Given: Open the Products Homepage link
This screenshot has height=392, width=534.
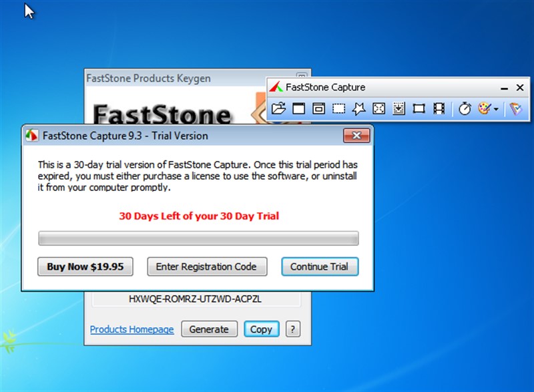Looking at the screenshot, I should (131, 329).
